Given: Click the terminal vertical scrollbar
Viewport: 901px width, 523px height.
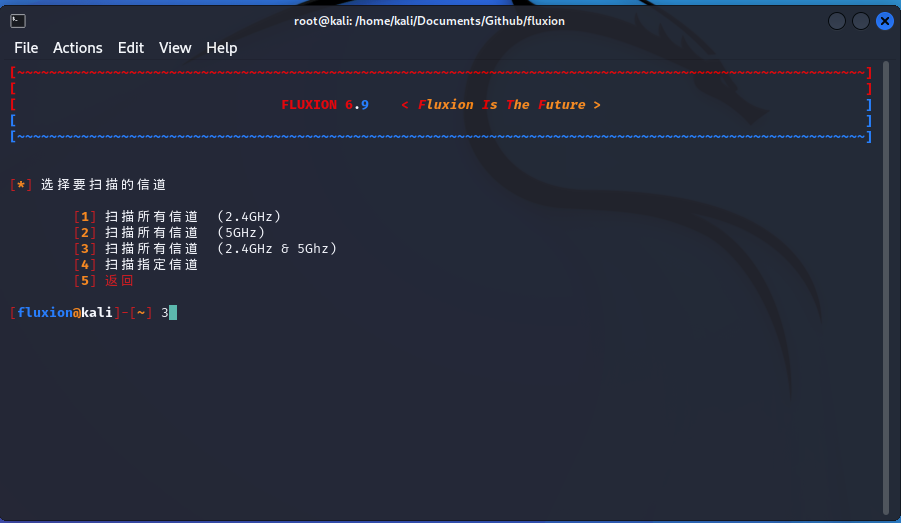Looking at the screenshot, I should [886, 287].
